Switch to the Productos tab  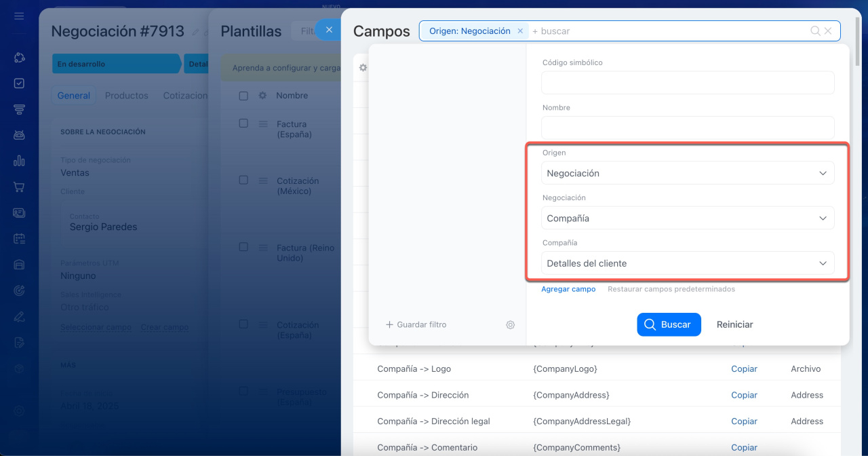tap(126, 96)
